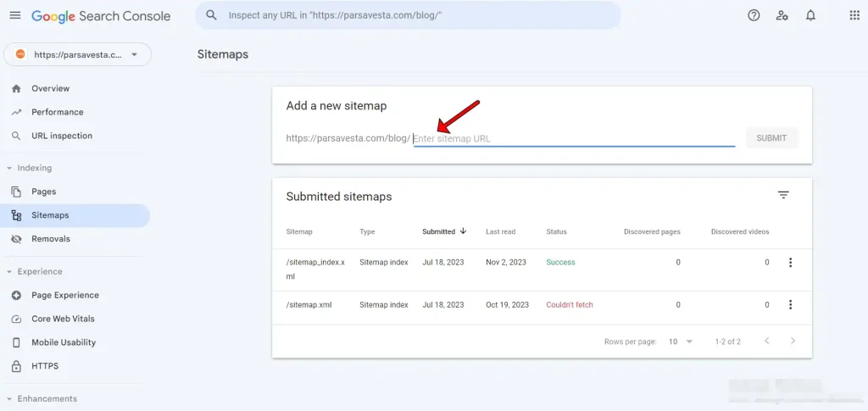Open the property selector dropdown
Screen dimensions: 868x411
pos(77,54)
